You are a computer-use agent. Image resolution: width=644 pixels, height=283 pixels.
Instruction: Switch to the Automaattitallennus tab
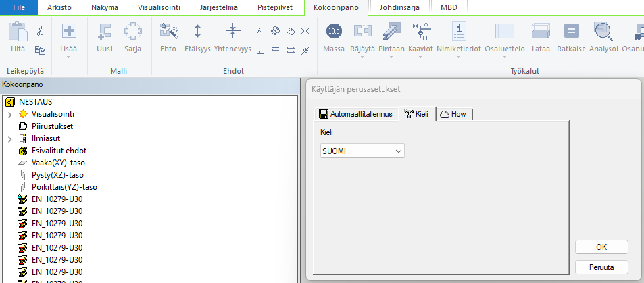[x=356, y=114]
